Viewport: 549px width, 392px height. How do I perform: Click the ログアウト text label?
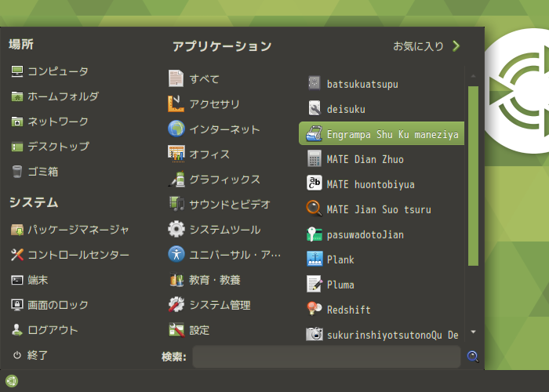point(53,330)
